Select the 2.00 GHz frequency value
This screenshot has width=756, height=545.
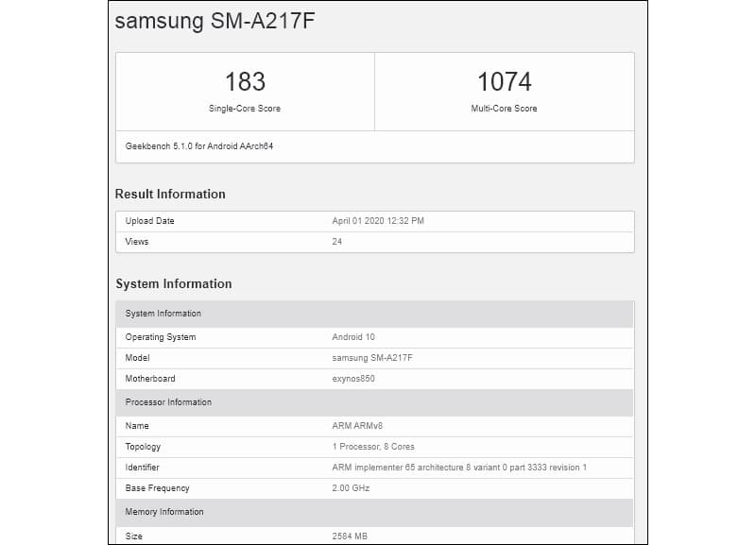(x=351, y=488)
